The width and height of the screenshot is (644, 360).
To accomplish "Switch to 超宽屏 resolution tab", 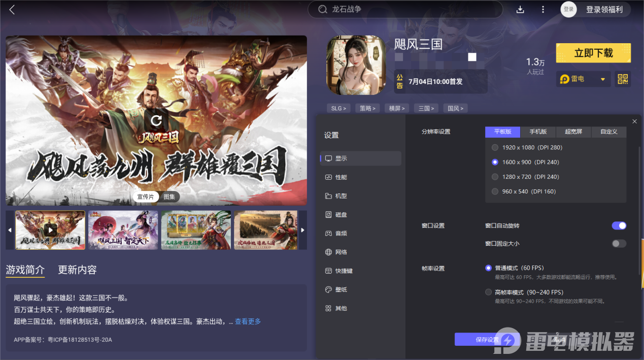I will tap(573, 132).
